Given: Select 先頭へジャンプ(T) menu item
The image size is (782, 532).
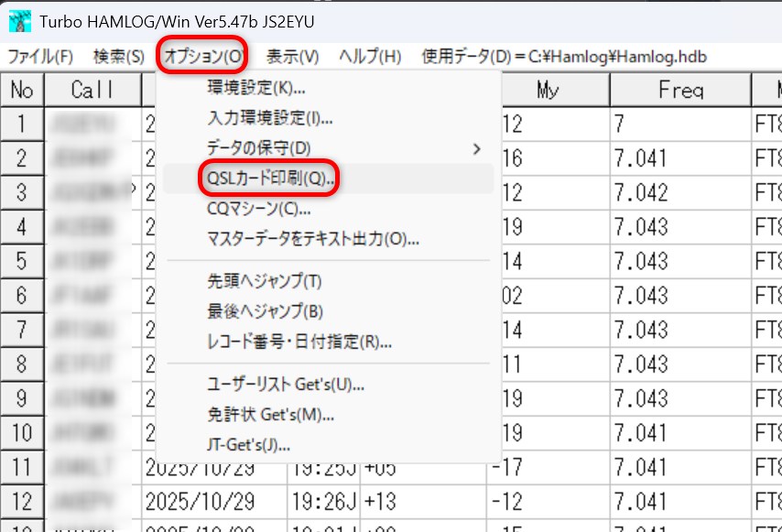Looking at the screenshot, I should (264, 280).
